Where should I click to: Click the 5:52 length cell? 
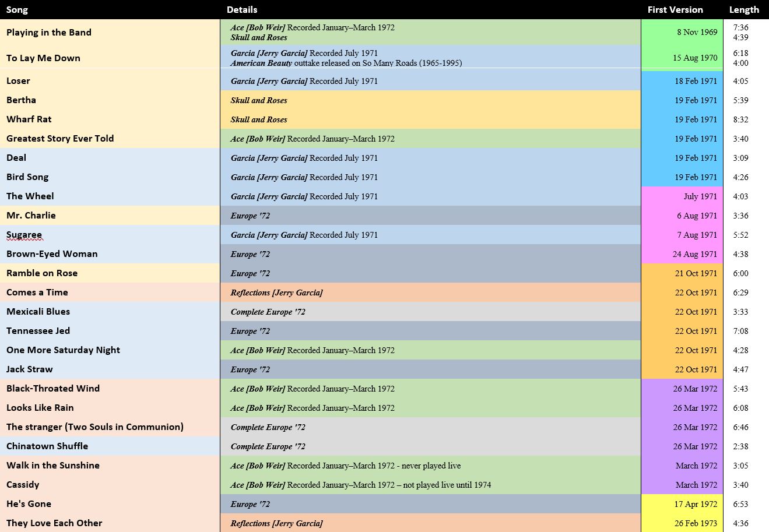coord(746,234)
